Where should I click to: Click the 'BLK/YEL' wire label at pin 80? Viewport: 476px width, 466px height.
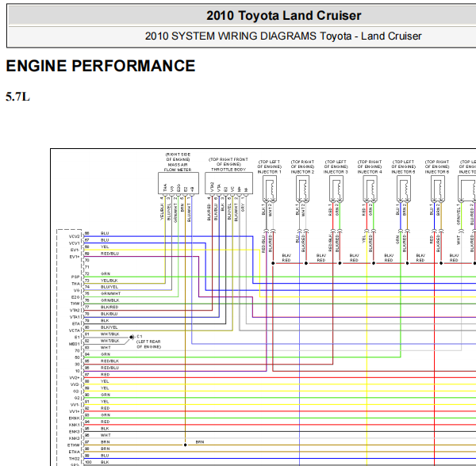[x=109, y=327]
